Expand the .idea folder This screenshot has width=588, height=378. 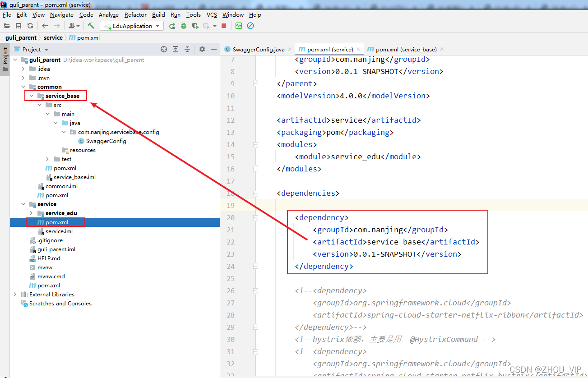[23, 69]
